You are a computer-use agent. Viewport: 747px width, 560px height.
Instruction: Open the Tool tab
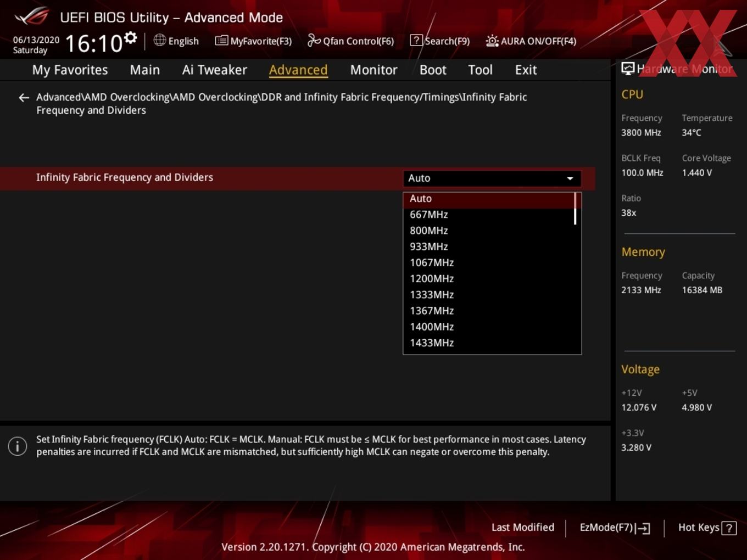tap(480, 70)
